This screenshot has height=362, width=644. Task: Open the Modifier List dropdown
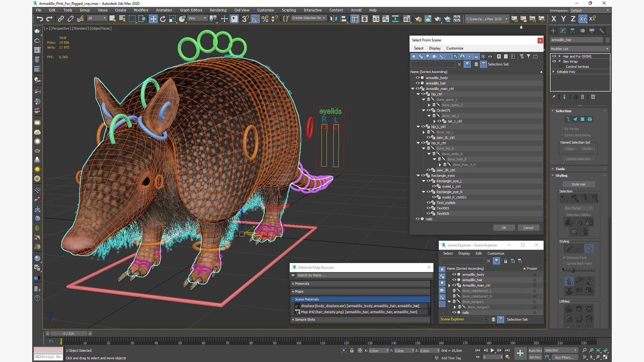click(x=580, y=49)
